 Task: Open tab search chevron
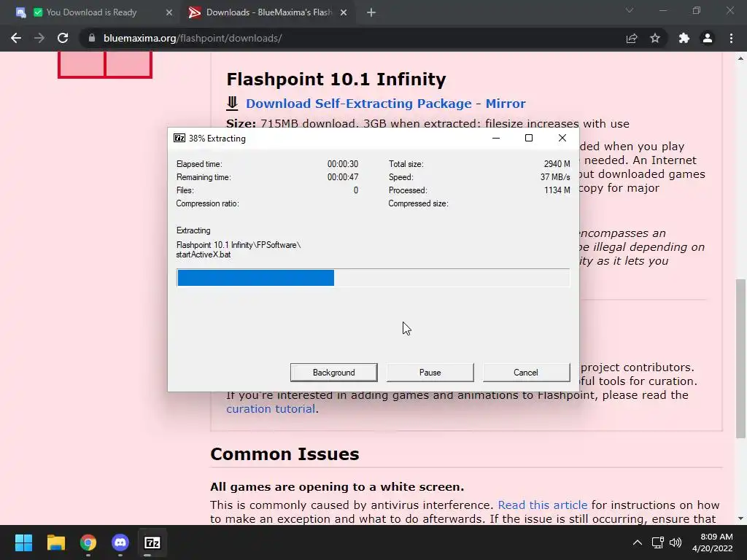[630, 10]
